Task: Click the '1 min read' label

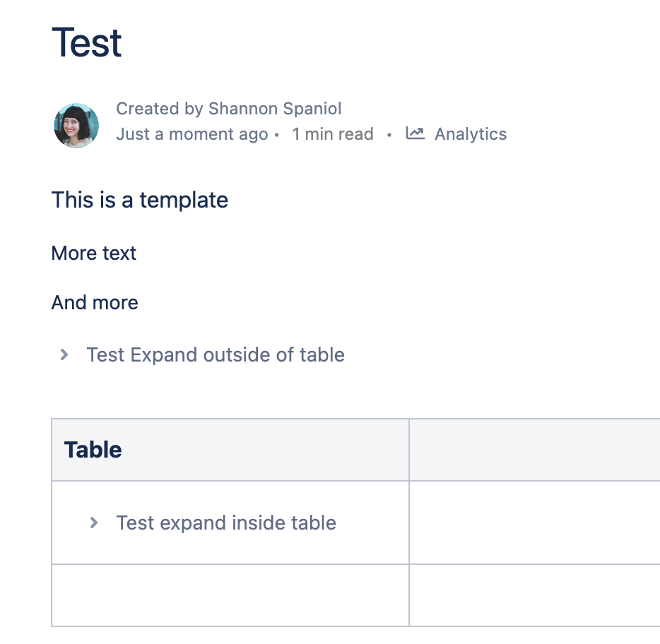Action: (x=333, y=134)
